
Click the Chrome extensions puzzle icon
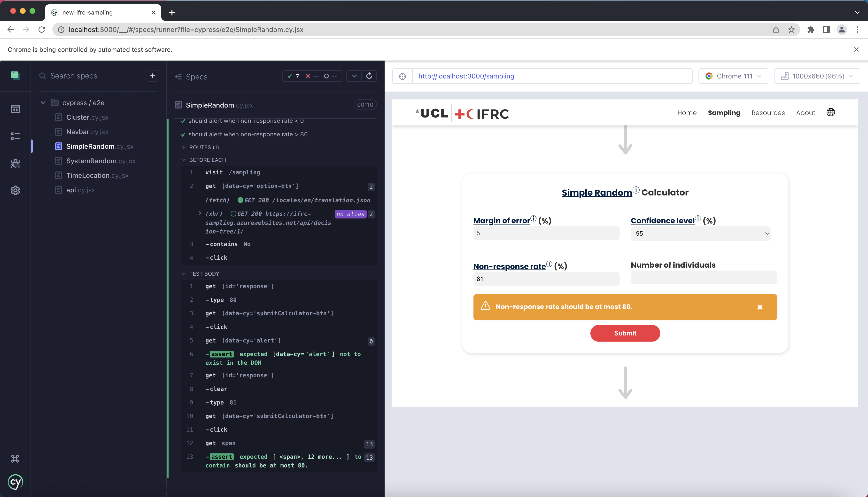[811, 30]
